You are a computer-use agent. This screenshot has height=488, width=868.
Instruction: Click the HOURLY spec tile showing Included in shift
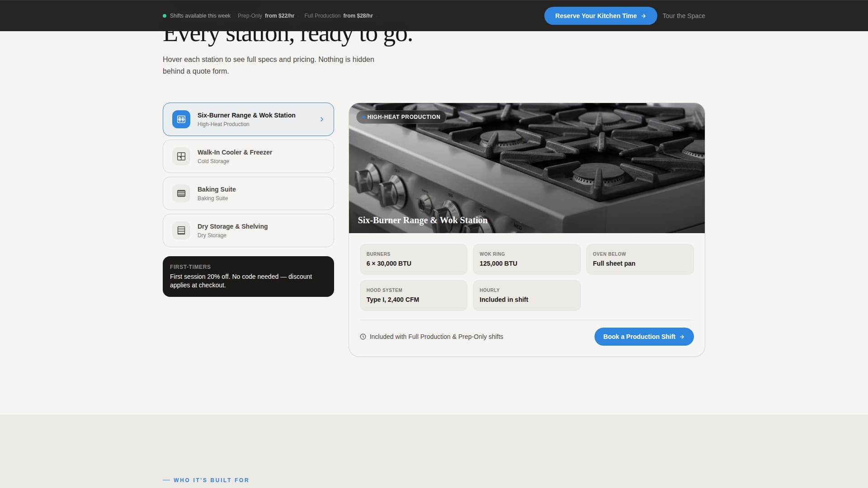[526, 295]
